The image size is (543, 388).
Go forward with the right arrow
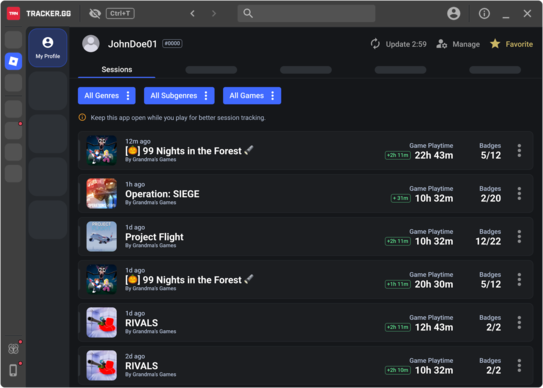(214, 14)
